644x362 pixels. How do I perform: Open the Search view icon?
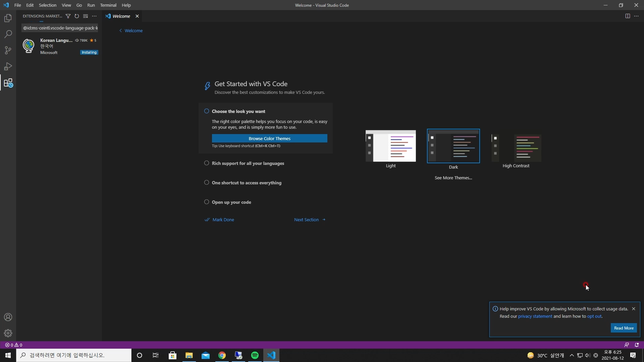(8, 34)
